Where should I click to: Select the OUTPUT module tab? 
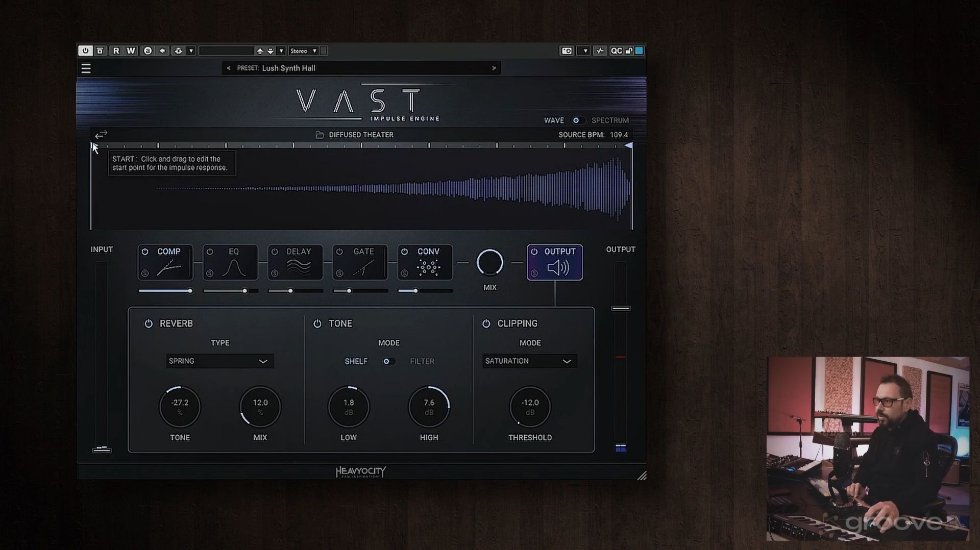(x=555, y=262)
